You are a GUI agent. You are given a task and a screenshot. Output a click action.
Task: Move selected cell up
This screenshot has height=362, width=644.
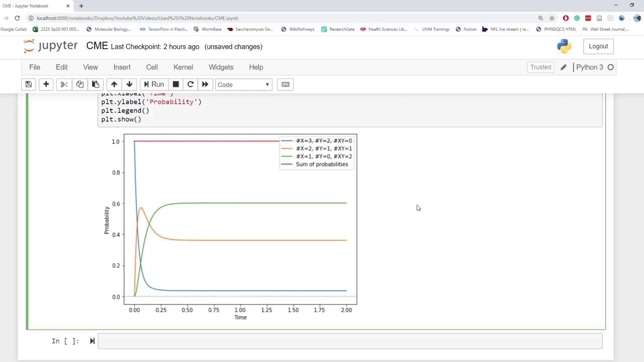coord(114,84)
